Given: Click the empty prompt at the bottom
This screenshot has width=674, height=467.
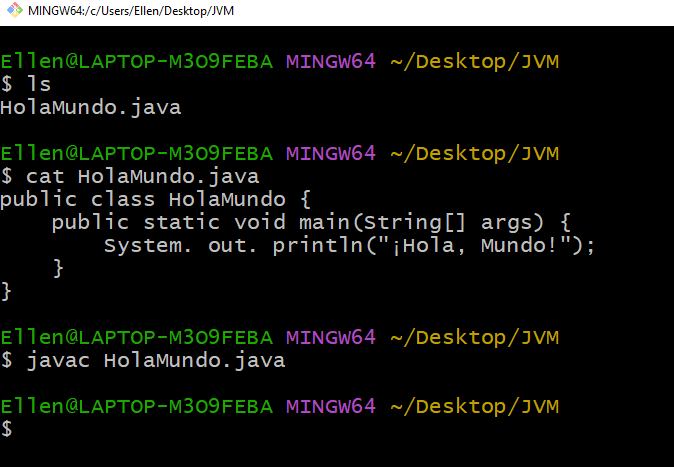Looking at the screenshot, I should pyautogui.click(x=7, y=429).
